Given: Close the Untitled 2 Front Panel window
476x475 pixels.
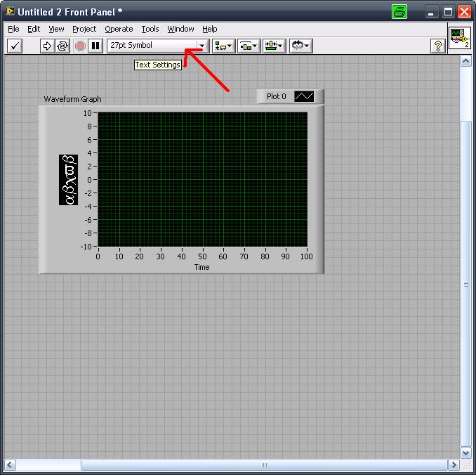Looking at the screenshot, I should coord(465,12).
